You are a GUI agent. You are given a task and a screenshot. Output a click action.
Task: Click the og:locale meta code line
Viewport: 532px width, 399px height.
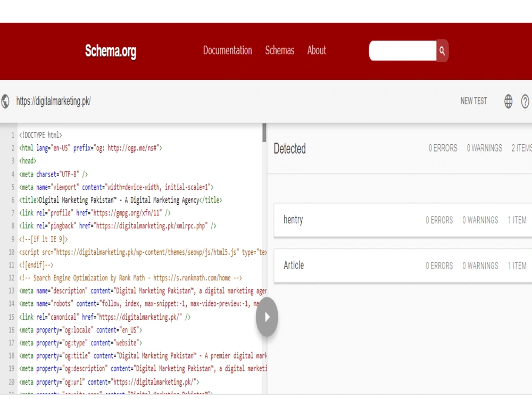tap(80, 330)
